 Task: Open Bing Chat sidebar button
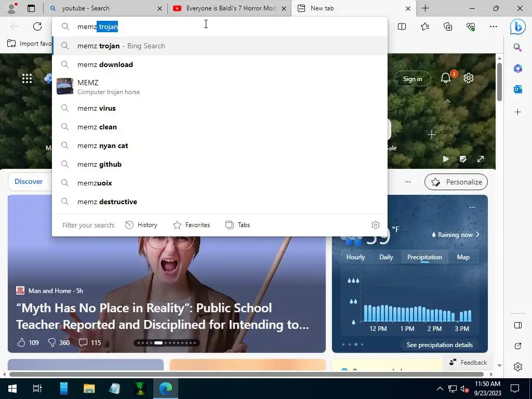pos(518,26)
